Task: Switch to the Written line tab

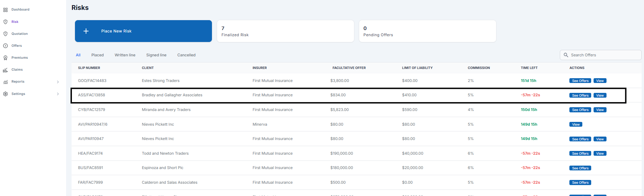Action: click(x=125, y=55)
